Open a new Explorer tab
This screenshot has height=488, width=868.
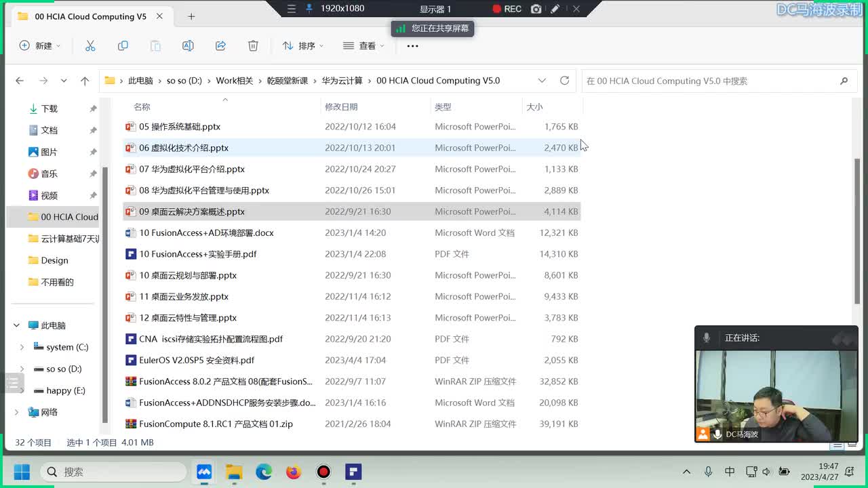click(191, 16)
